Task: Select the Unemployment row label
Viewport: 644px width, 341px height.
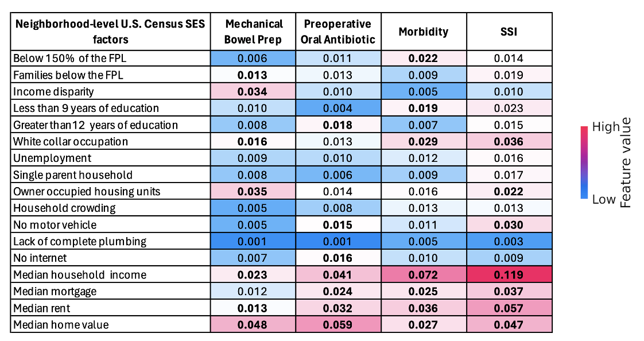Action: [x=52, y=158]
